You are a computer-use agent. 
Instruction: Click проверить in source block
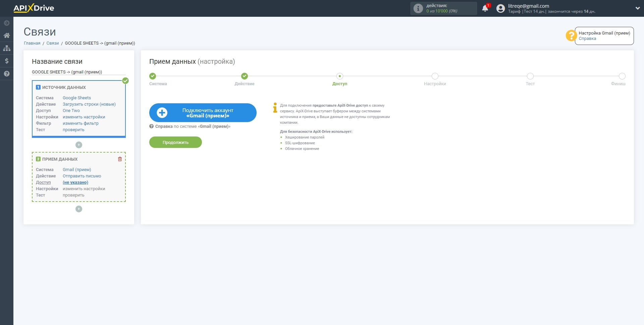point(73,130)
